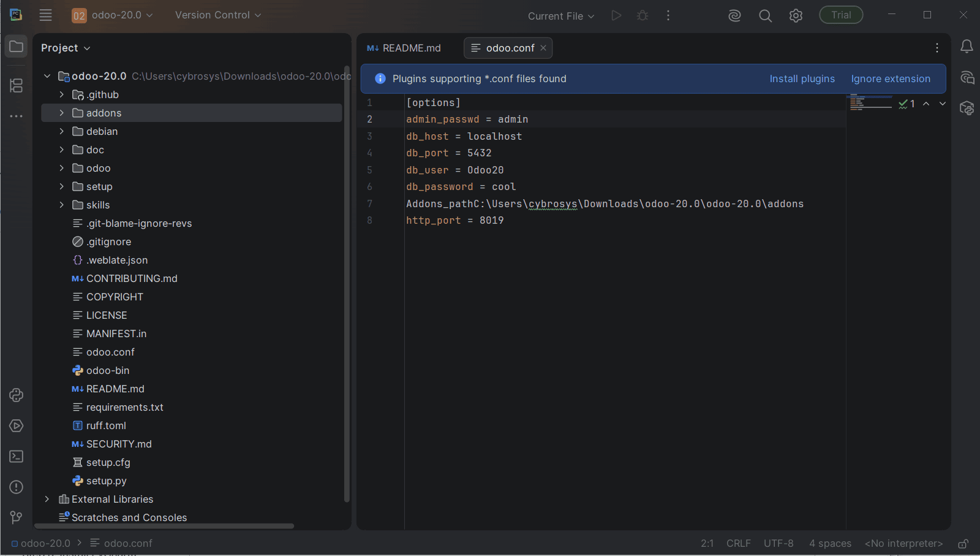Open line separator CRLF selector
The width and height of the screenshot is (980, 556).
click(x=738, y=544)
